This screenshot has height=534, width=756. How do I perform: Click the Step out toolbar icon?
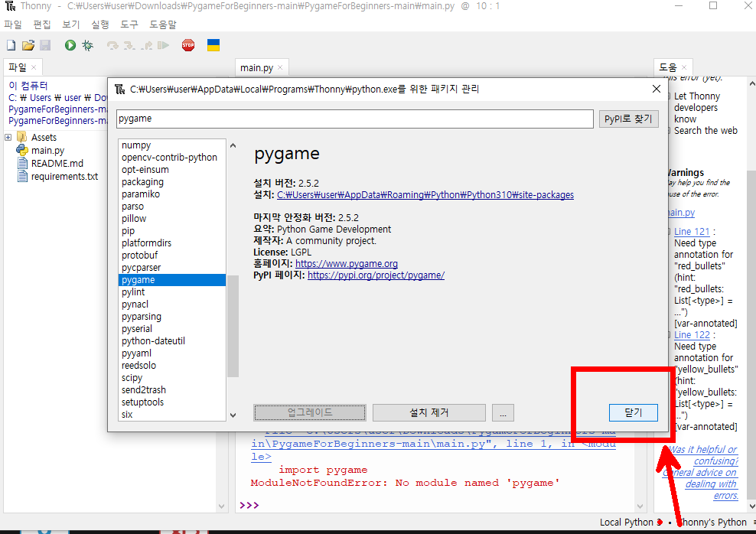(147, 45)
